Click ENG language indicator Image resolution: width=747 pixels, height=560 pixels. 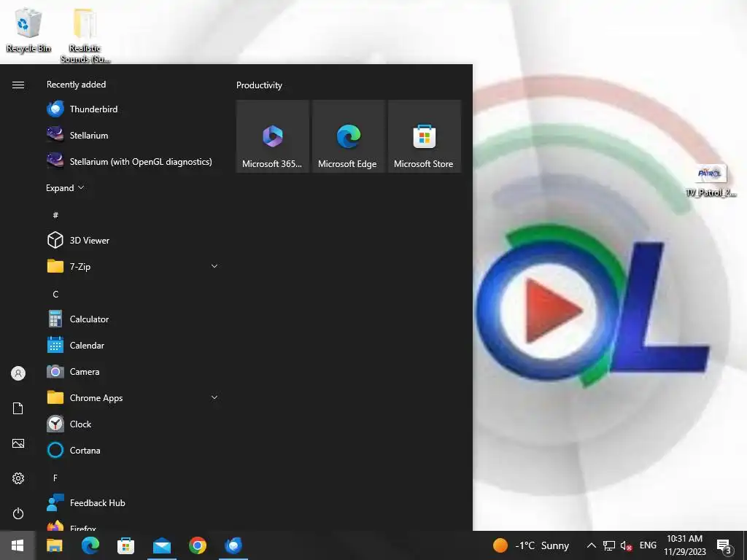pos(648,545)
